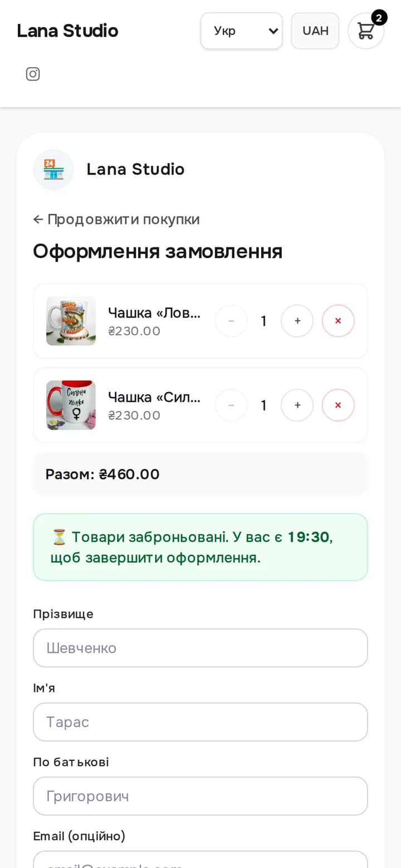Decrease quantity of the «Сил...» mug
The width and height of the screenshot is (401, 868).
coord(231,405)
